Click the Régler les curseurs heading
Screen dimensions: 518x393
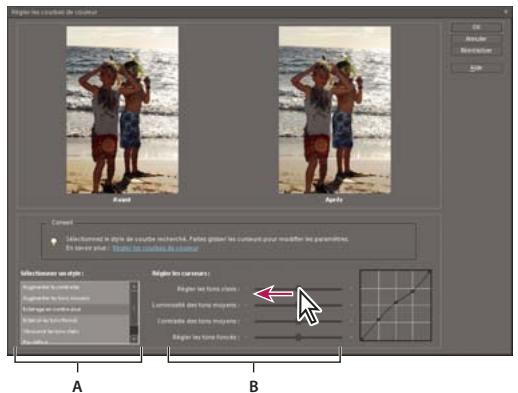pyautogui.click(x=181, y=273)
